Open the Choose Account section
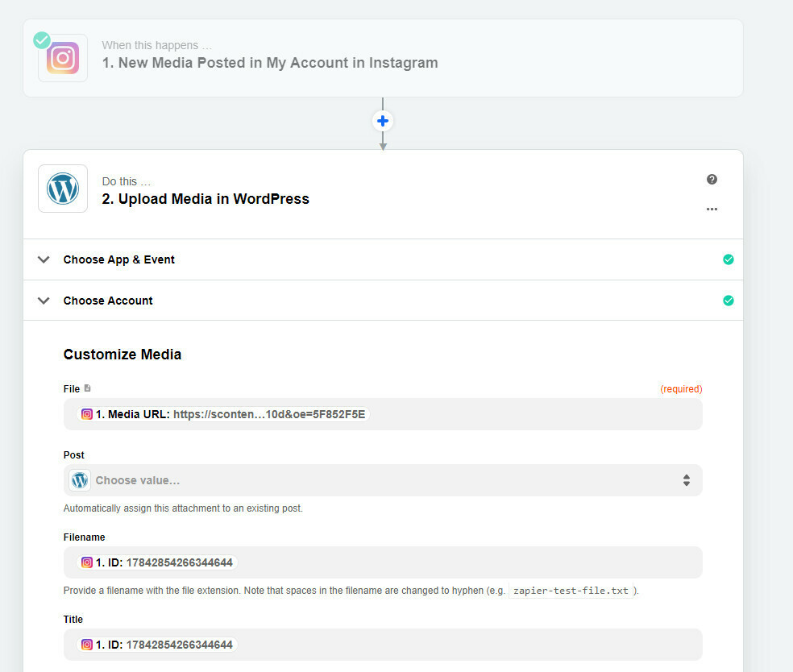Image resolution: width=793 pixels, height=672 pixels. pyautogui.click(x=383, y=301)
